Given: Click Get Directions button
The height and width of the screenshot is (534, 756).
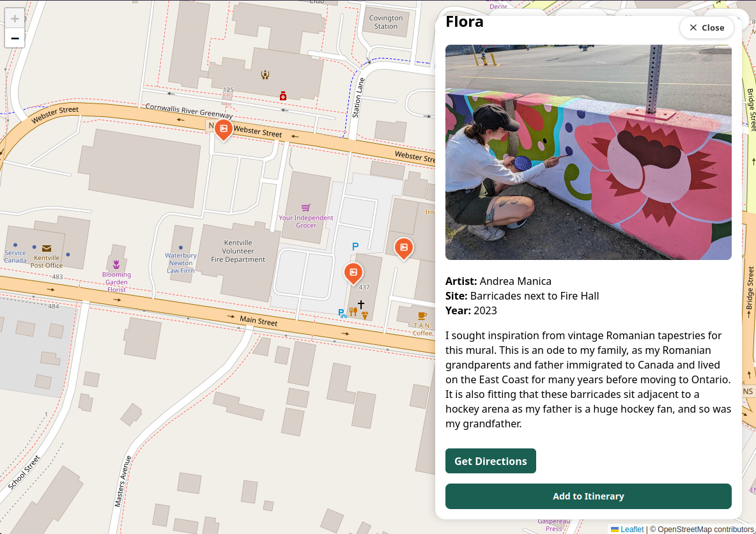Looking at the screenshot, I should [490, 461].
